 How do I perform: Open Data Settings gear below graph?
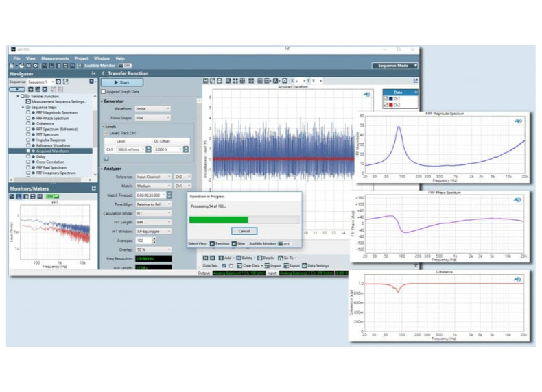pos(315,266)
